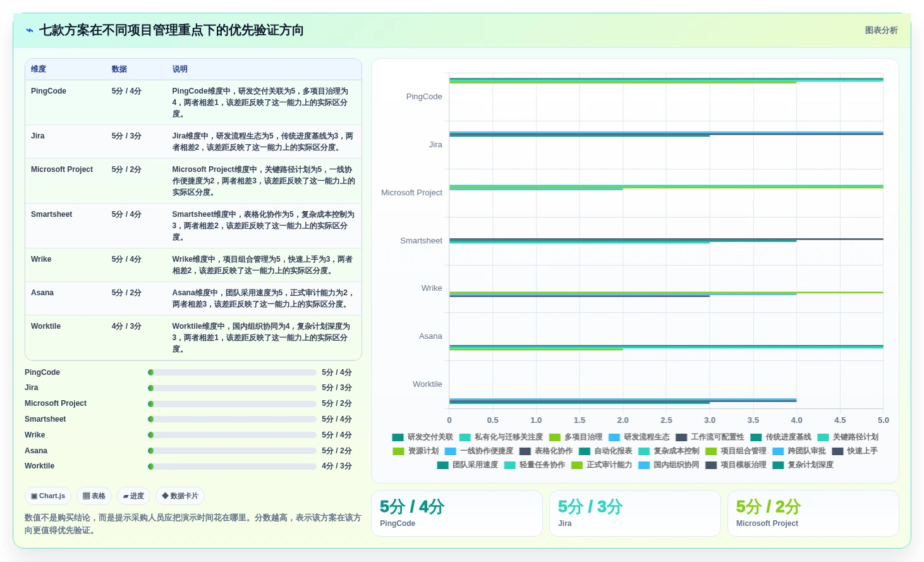924x562 pixels.
Task: Click the Microsoft Project progress bar
Action: [232, 403]
